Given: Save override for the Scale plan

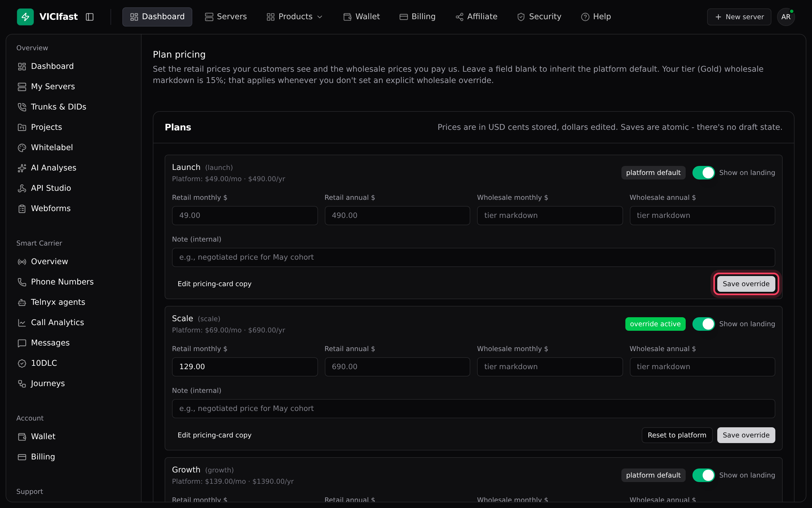Looking at the screenshot, I should coord(746,435).
